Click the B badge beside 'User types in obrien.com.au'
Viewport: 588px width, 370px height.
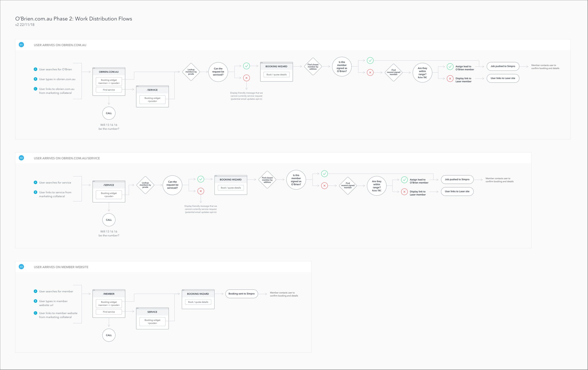click(36, 79)
